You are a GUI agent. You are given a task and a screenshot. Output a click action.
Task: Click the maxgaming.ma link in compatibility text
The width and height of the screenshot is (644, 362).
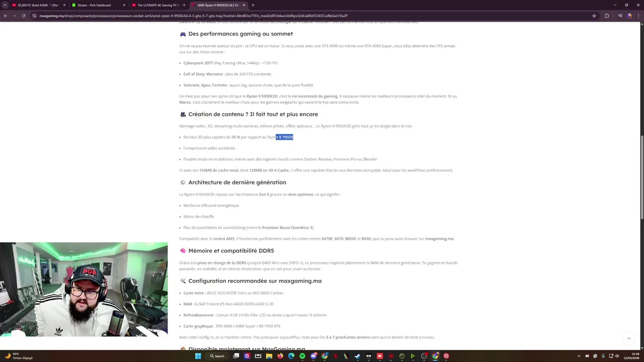coord(439,239)
